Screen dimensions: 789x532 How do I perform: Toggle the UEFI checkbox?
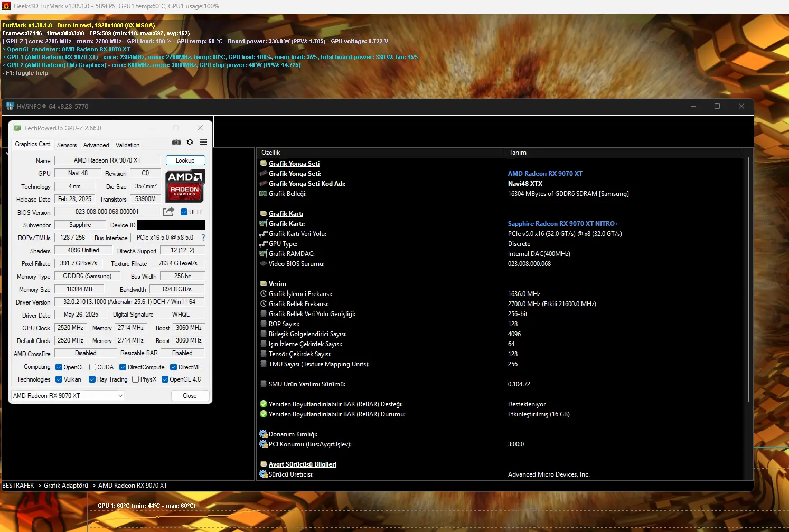[184, 212]
